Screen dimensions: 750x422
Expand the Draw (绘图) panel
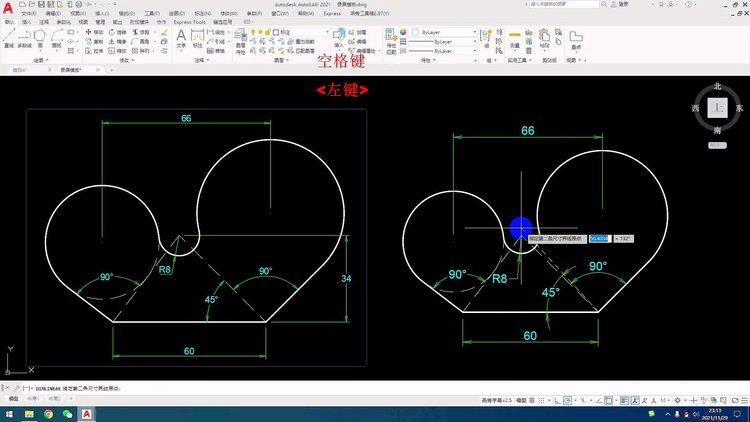(41, 60)
